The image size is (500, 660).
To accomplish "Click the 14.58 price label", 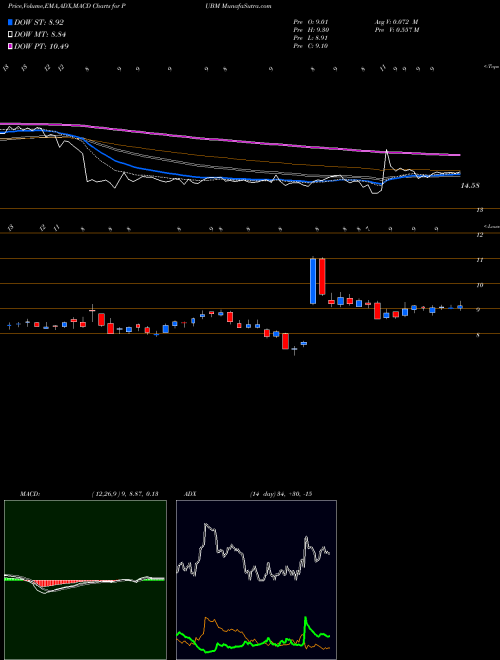I will 470,186.
